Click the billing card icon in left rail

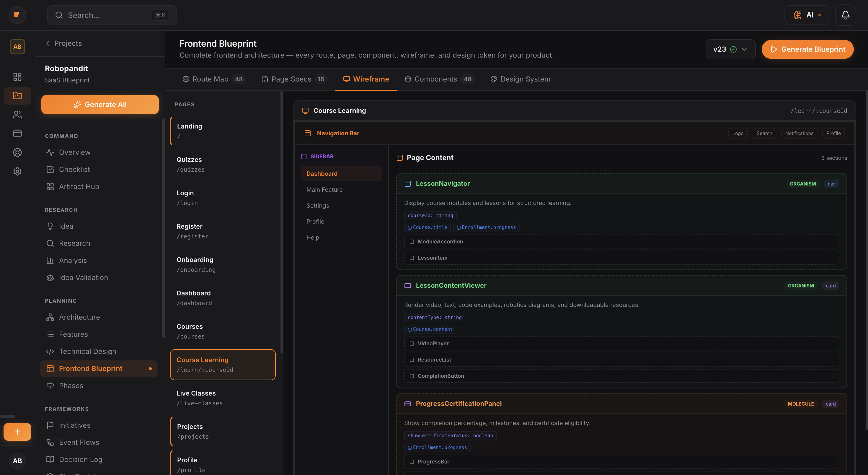pyautogui.click(x=17, y=134)
